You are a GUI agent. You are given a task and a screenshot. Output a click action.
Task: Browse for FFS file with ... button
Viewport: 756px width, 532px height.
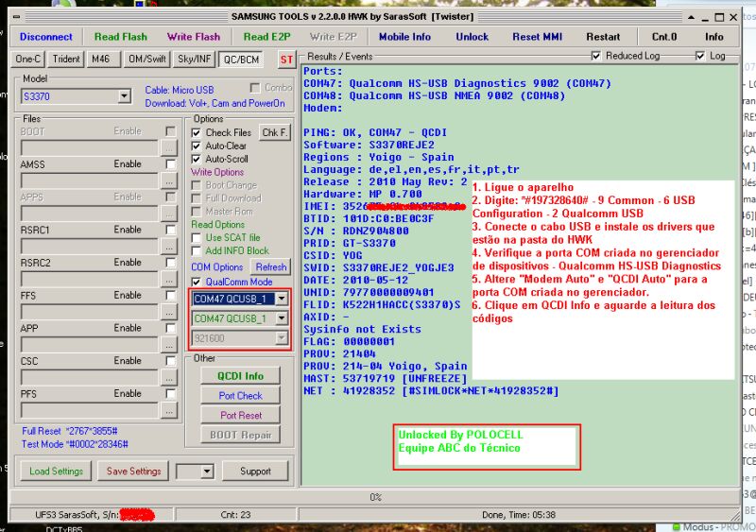point(169,313)
